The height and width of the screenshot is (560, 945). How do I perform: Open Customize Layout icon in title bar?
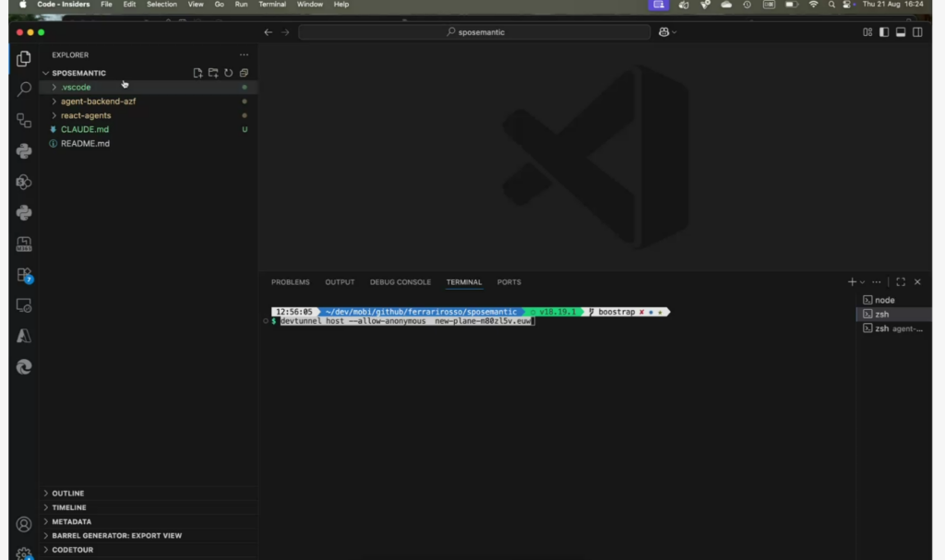867,32
